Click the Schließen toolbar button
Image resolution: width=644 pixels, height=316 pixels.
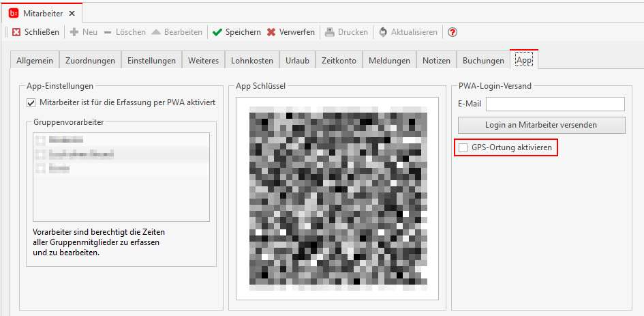coord(35,32)
